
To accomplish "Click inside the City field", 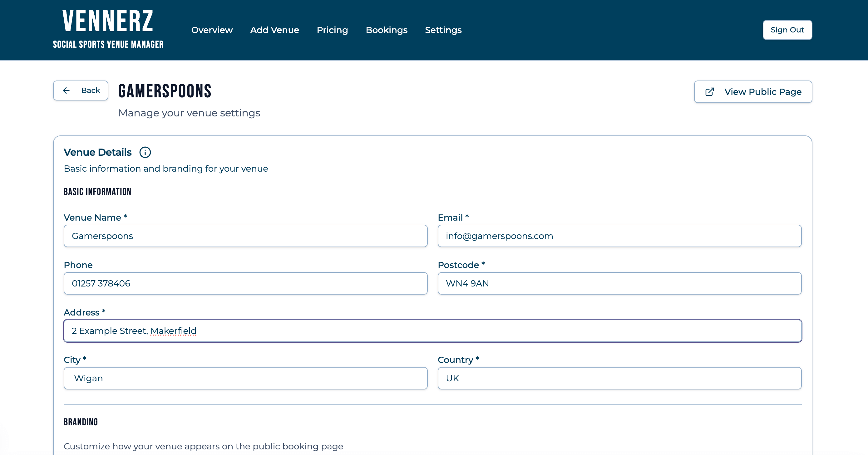I will point(245,378).
